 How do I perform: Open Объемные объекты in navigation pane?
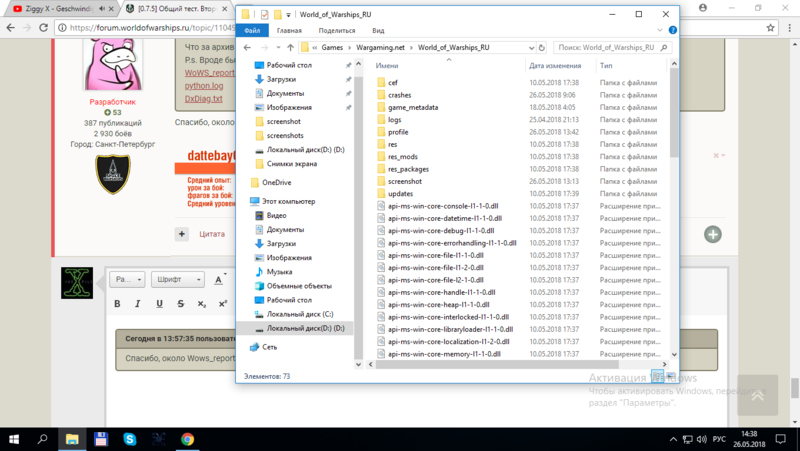(x=299, y=286)
